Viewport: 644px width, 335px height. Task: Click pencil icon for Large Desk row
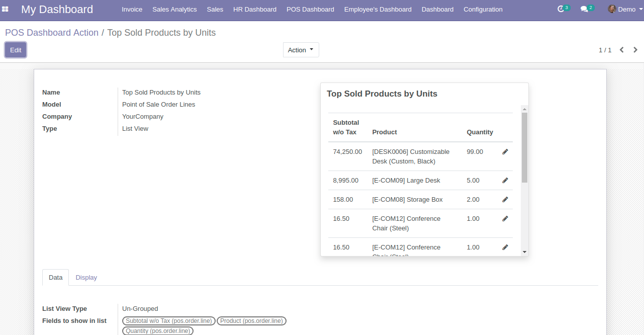tap(505, 181)
